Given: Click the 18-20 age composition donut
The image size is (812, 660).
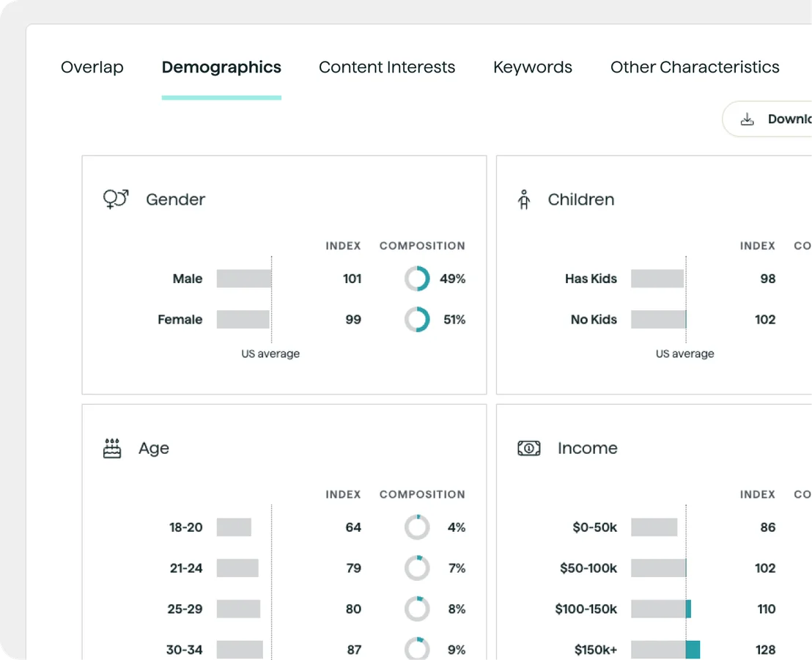Looking at the screenshot, I should pos(417,527).
